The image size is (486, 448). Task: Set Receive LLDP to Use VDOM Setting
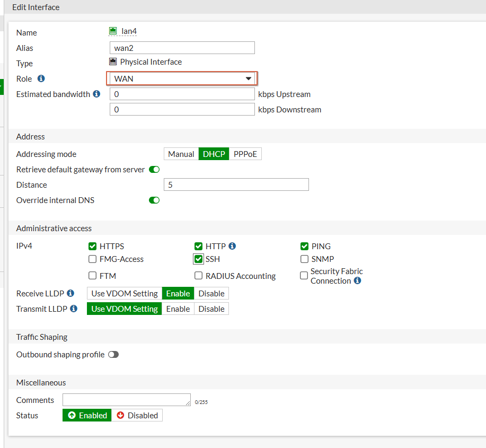pos(125,293)
